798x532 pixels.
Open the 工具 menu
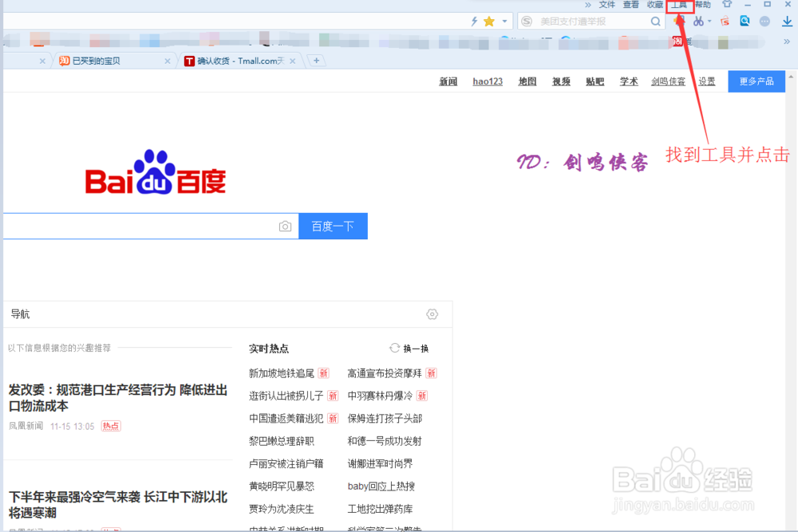(678, 5)
